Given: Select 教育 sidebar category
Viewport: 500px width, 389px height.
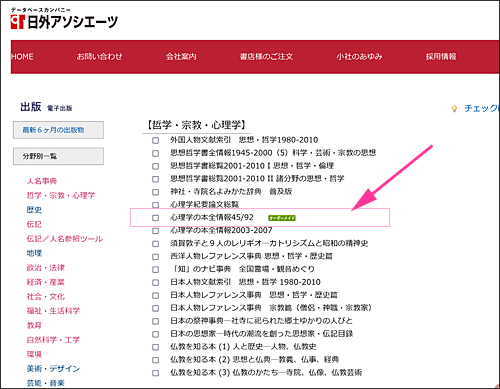Looking at the screenshot, I should [x=34, y=325].
